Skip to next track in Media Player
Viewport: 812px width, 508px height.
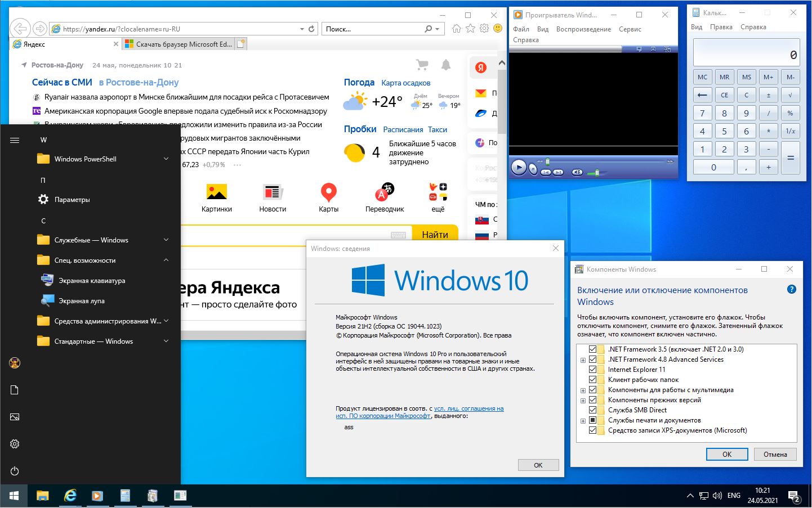558,172
